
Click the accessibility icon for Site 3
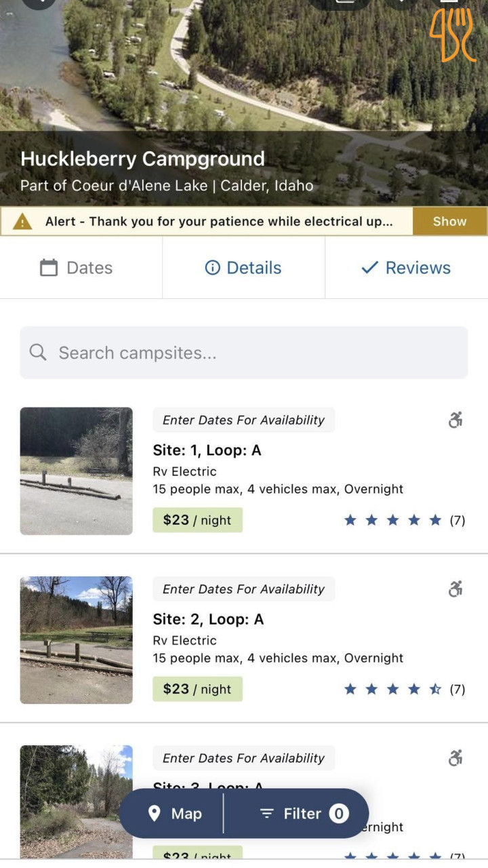point(455,758)
